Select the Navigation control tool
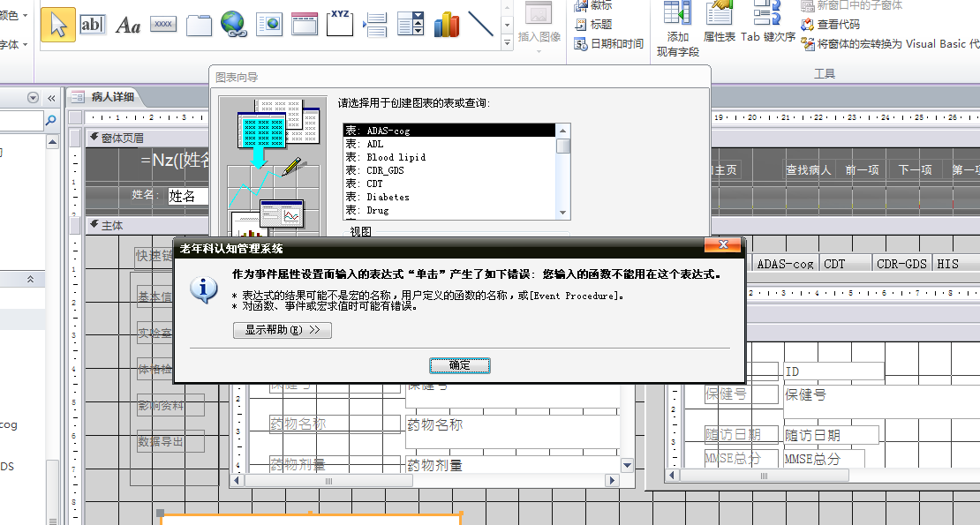This screenshot has width=980, height=525. (305, 25)
